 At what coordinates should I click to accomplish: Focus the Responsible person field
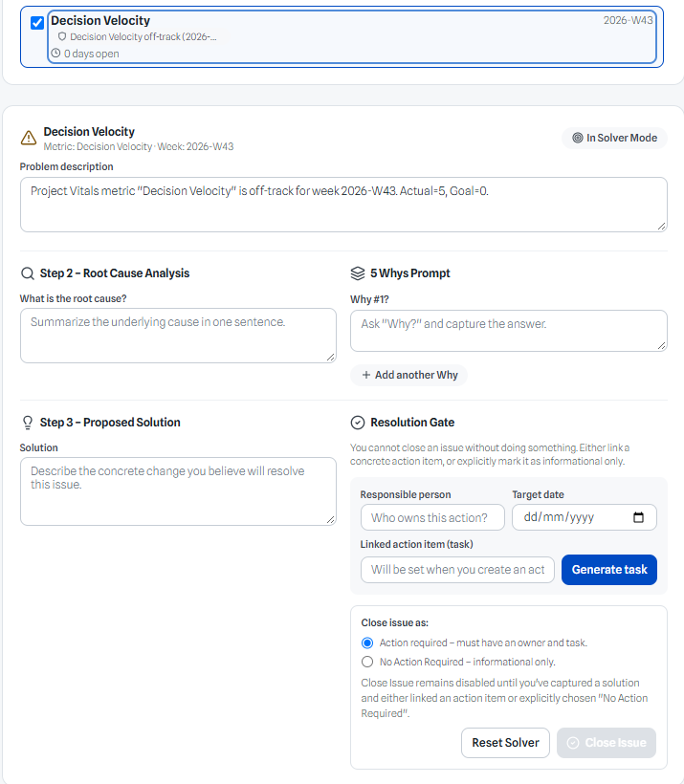pos(432,517)
